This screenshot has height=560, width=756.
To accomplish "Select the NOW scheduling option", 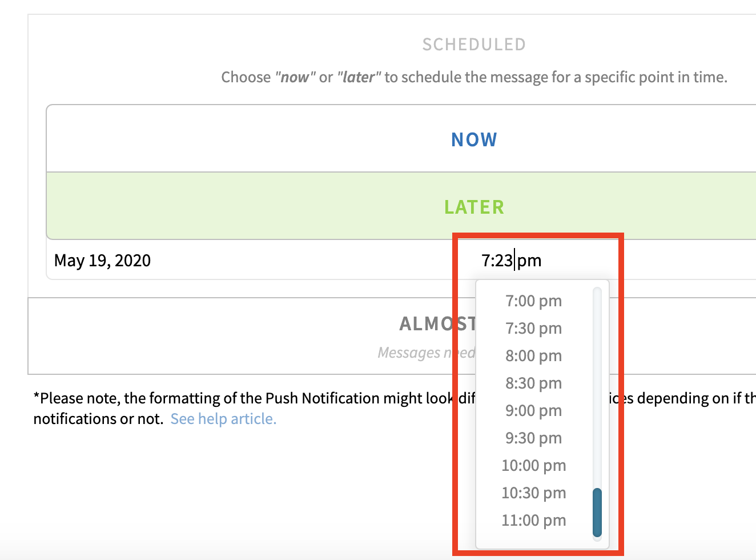I will click(473, 139).
